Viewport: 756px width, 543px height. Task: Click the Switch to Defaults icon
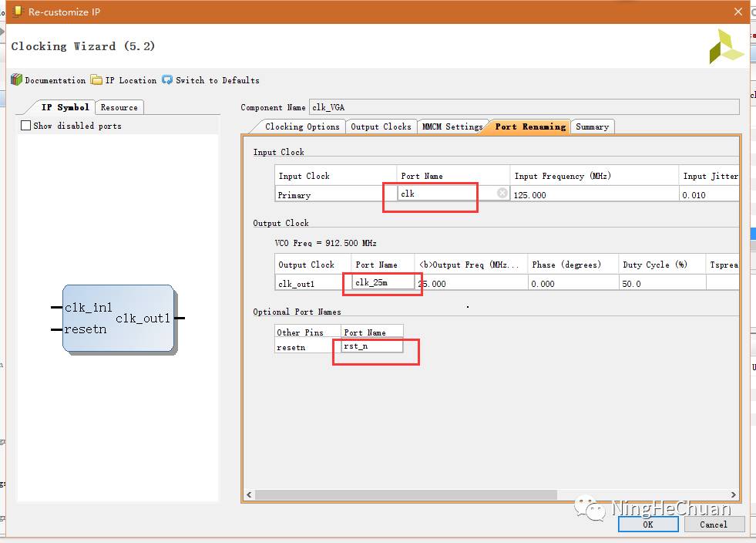click(x=167, y=80)
